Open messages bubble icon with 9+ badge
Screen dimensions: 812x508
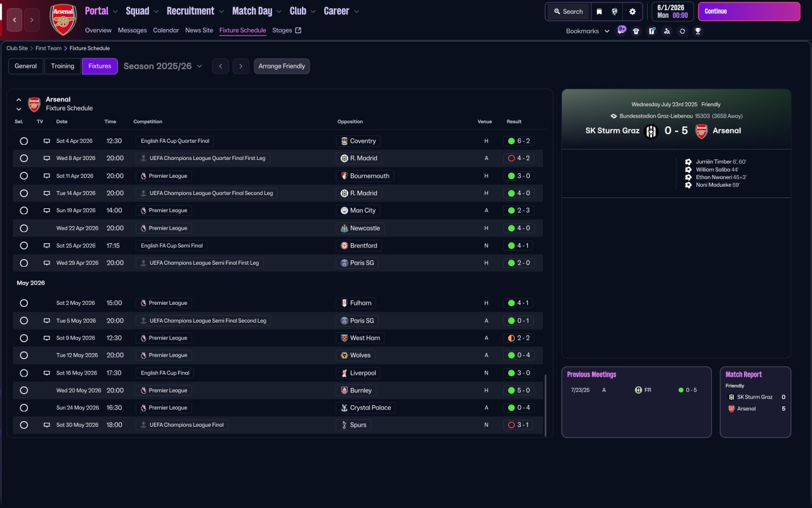[x=621, y=30]
